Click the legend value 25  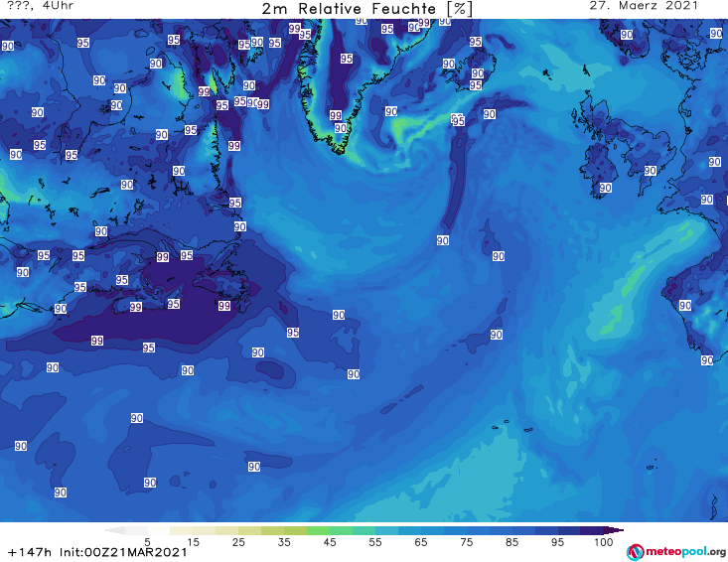pos(238,542)
